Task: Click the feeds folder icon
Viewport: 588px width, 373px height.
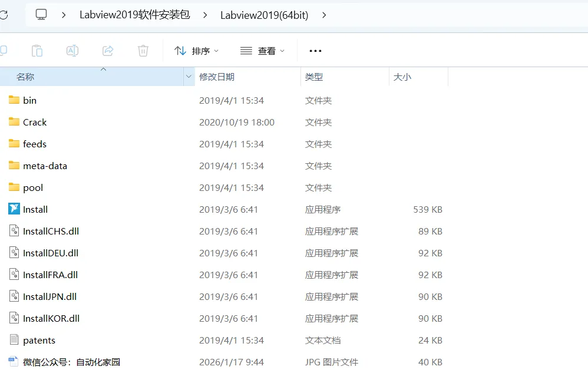Action: click(x=14, y=144)
